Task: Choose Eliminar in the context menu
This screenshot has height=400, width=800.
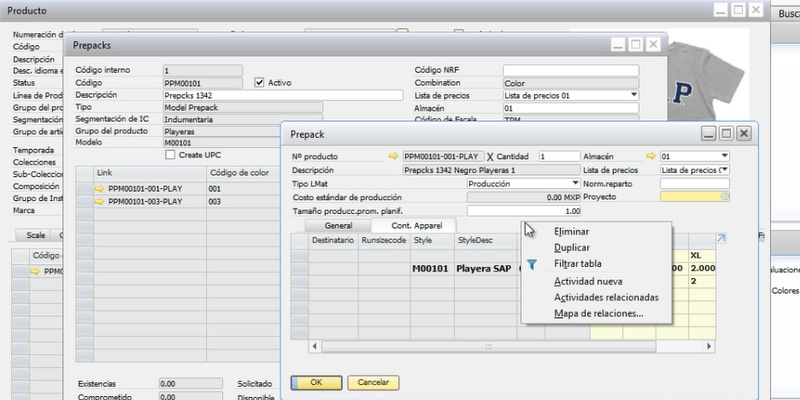Action: click(571, 231)
